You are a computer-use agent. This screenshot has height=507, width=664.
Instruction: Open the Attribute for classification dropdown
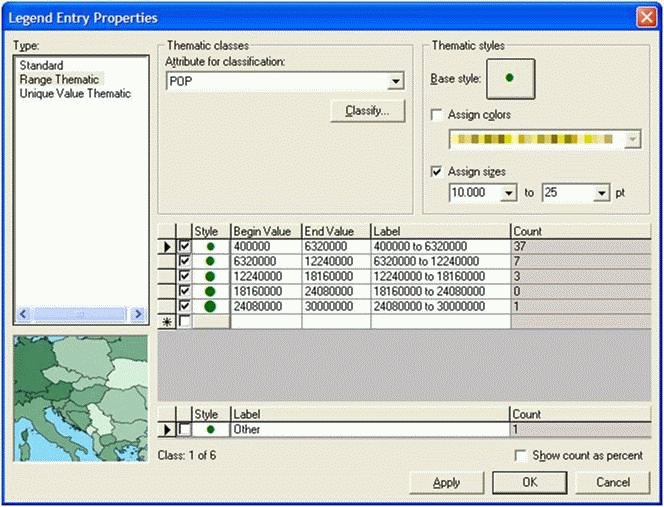coord(396,81)
